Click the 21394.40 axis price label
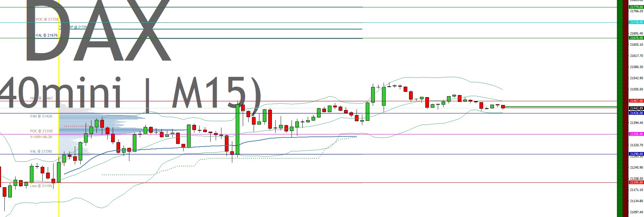This screenshot has height=217, width=644. click(636, 123)
